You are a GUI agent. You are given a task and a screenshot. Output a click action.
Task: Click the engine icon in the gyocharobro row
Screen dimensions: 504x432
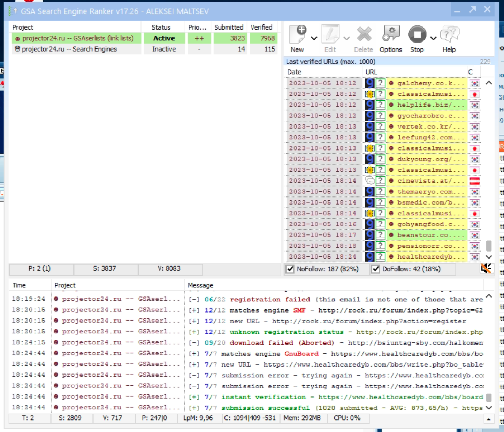[369, 116]
